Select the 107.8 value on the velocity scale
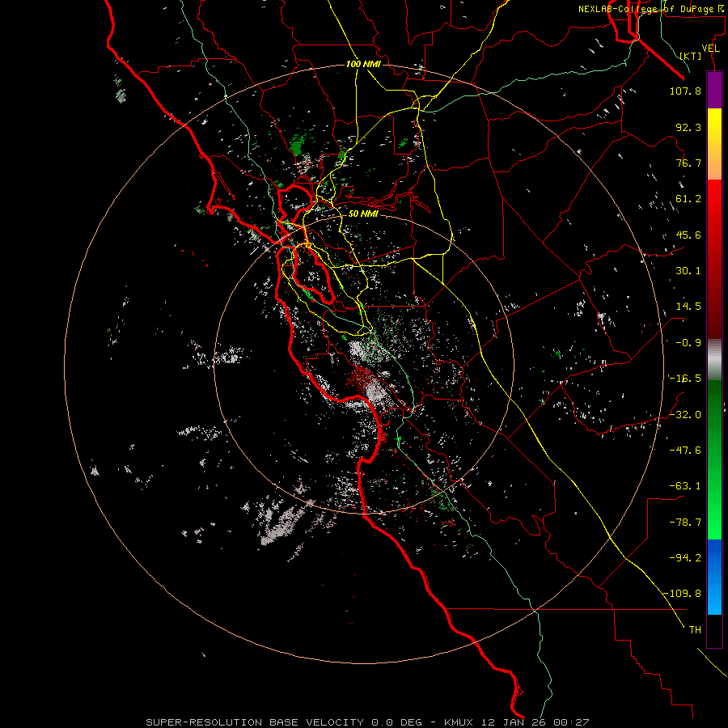This screenshot has height=728, width=728. pos(685,91)
